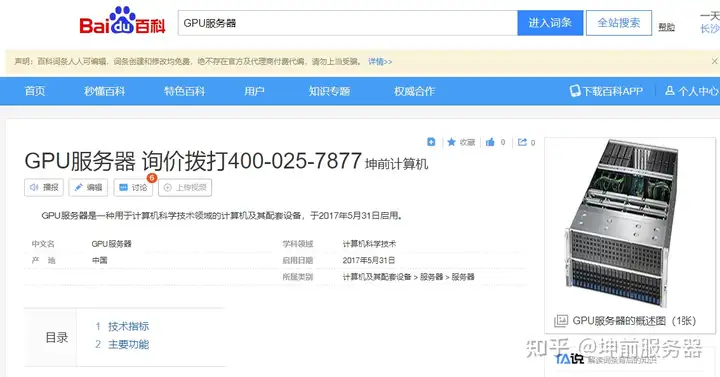Click the article title GPU服务器
The height and width of the screenshot is (377, 720).
[80, 161]
